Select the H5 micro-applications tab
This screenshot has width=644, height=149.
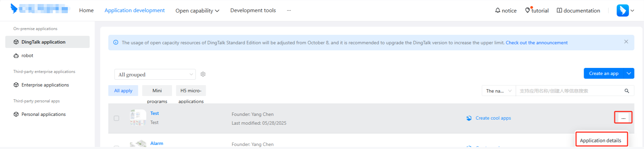(191, 91)
